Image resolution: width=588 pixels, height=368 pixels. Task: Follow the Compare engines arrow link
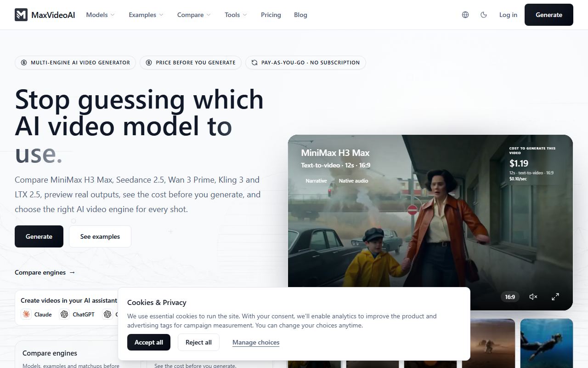[x=45, y=272]
